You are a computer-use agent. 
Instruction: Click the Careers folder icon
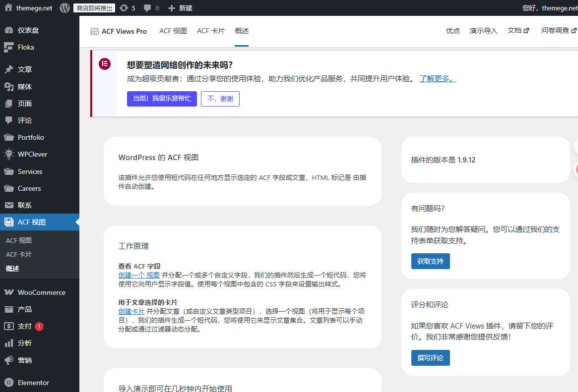[9, 188]
